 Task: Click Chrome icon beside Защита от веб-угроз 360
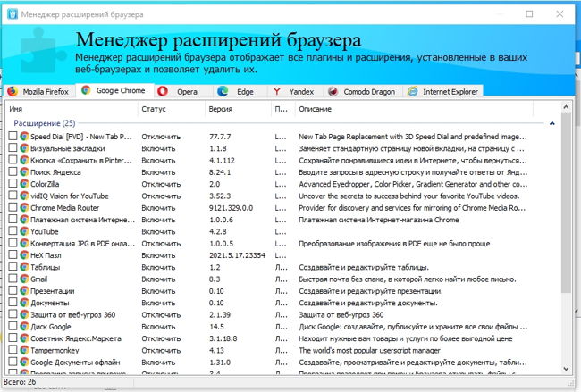24,314
